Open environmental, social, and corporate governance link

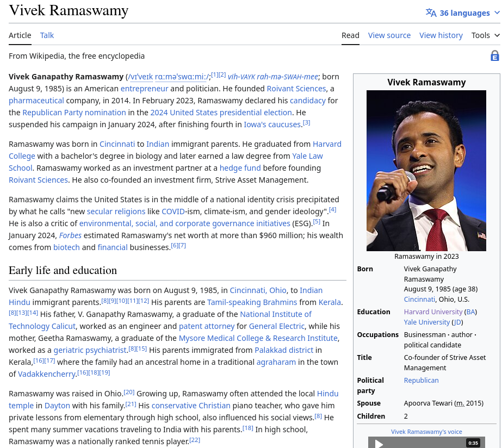(x=185, y=223)
